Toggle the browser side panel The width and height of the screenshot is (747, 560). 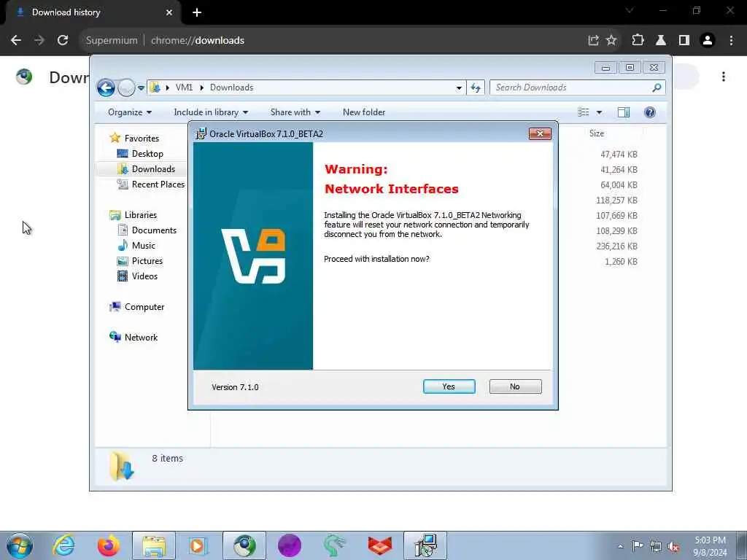point(684,41)
